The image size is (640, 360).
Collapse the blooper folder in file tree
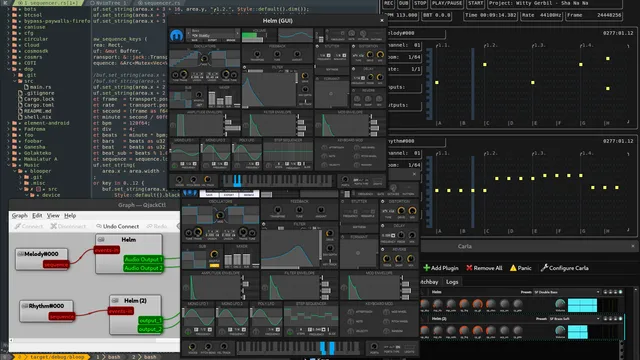[15, 171]
